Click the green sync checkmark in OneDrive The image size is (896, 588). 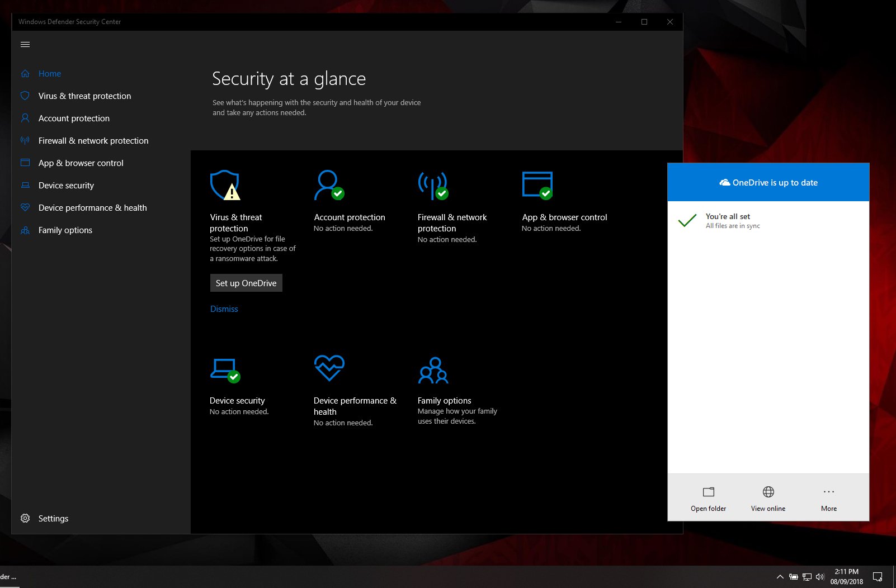[687, 221]
